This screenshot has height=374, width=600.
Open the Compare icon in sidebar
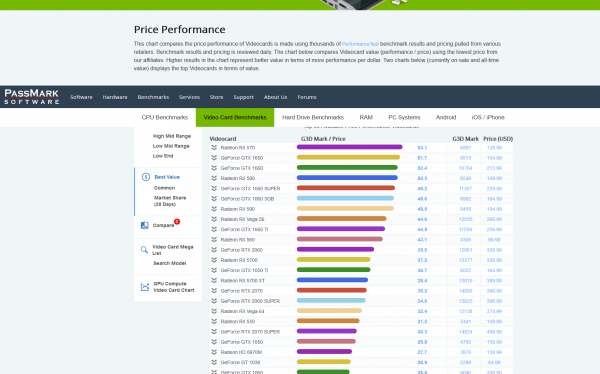[x=145, y=225]
